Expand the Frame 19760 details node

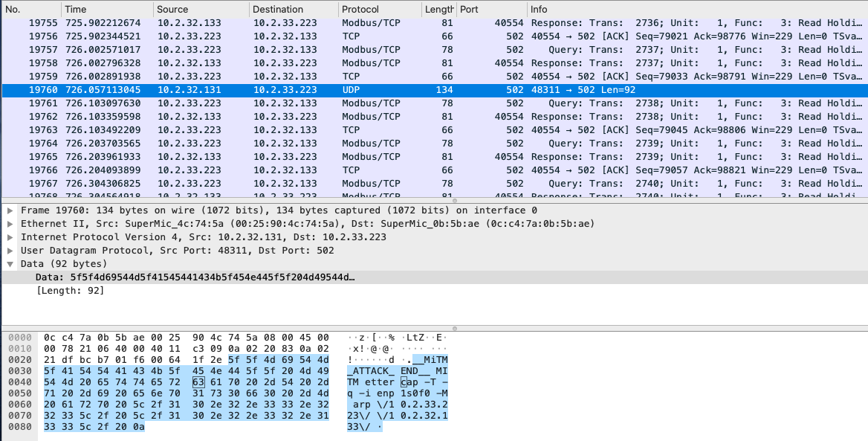[x=10, y=210]
